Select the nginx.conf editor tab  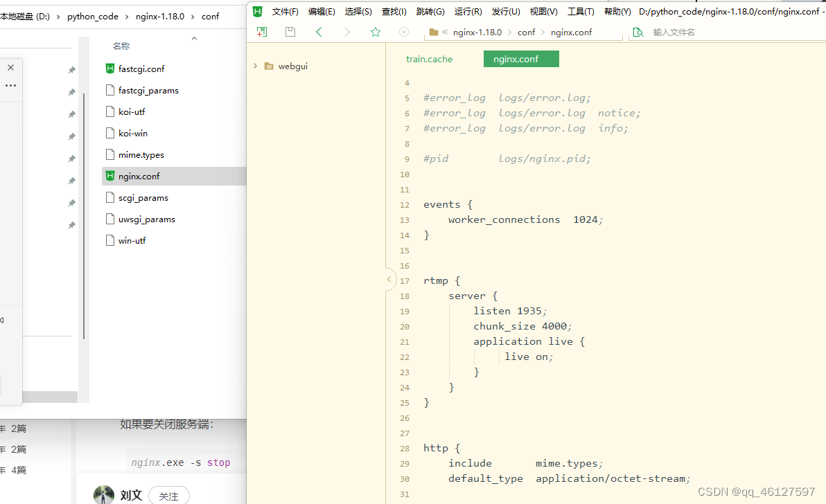[x=521, y=59]
